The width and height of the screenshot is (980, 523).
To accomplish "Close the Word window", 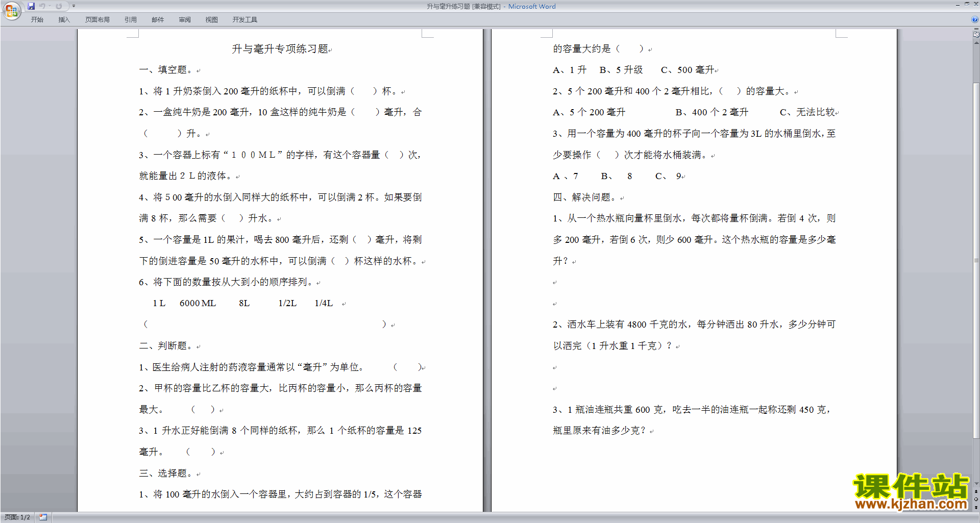I will (x=976, y=4).
